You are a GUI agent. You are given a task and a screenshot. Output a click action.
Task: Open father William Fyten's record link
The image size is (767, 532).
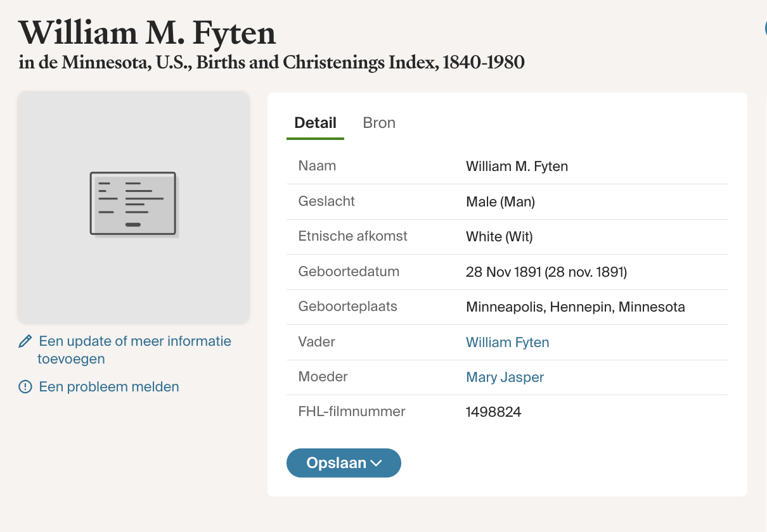click(x=507, y=343)
